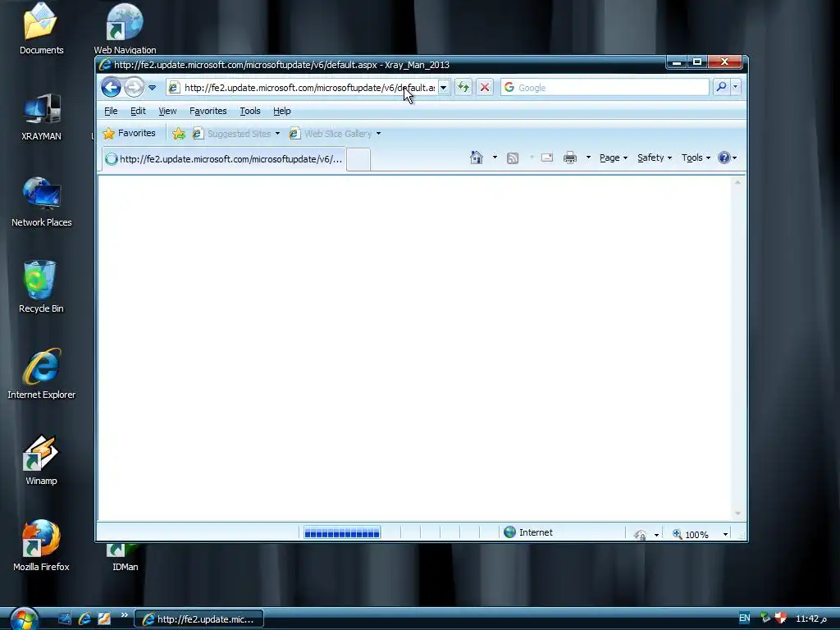Select the Web Navigation desktop shortcut
Screen dimensions: 840x630
click(x=125, y=29)
